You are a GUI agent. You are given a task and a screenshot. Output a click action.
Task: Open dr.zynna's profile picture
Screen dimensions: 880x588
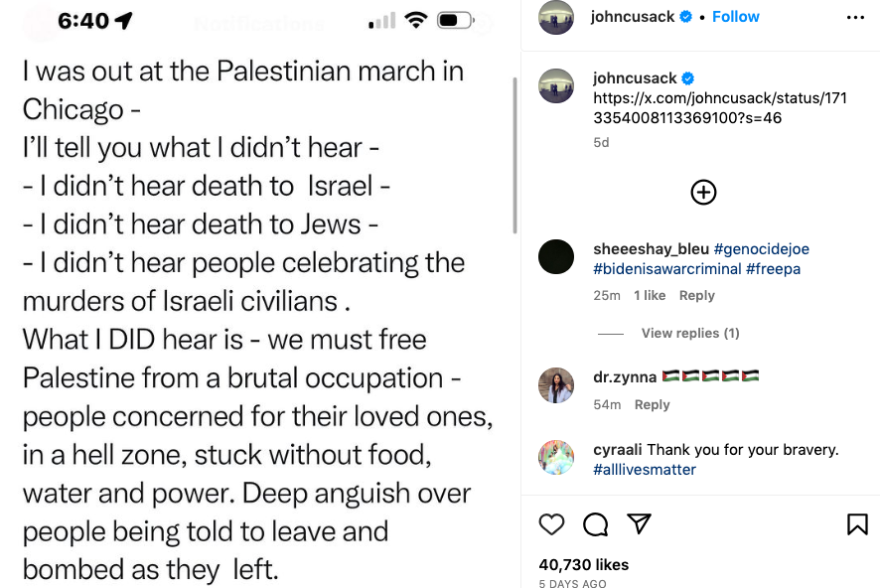click(x=556, y=385)
